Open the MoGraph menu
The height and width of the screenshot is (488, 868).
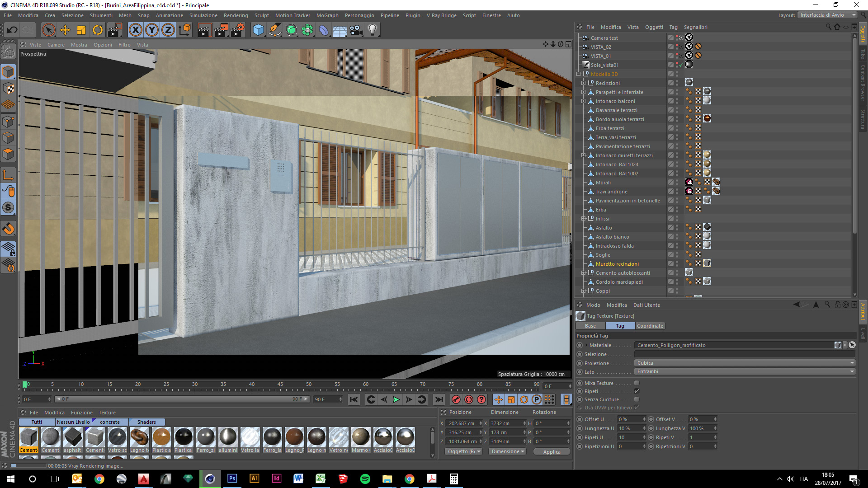pyautogui.click(x=327, y=15)
